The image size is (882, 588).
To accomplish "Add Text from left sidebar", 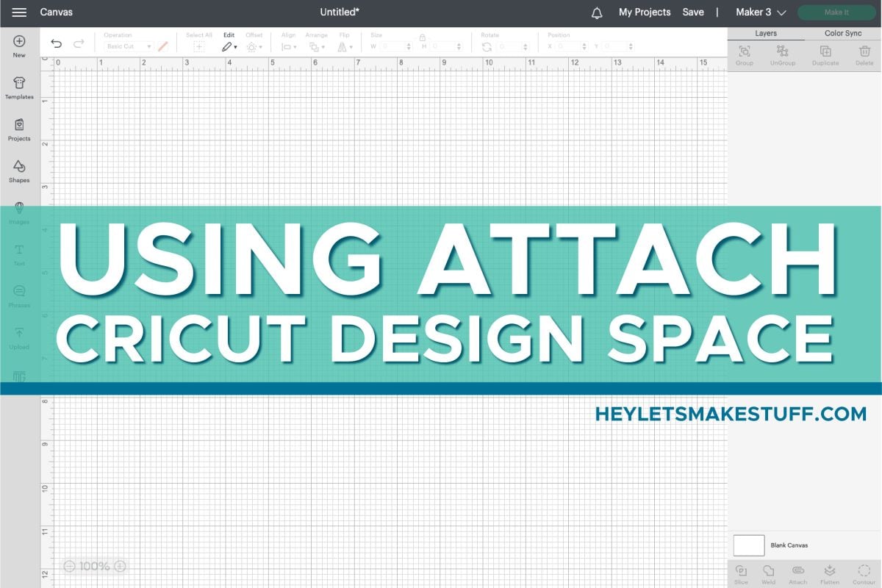I will coord(19,255).
